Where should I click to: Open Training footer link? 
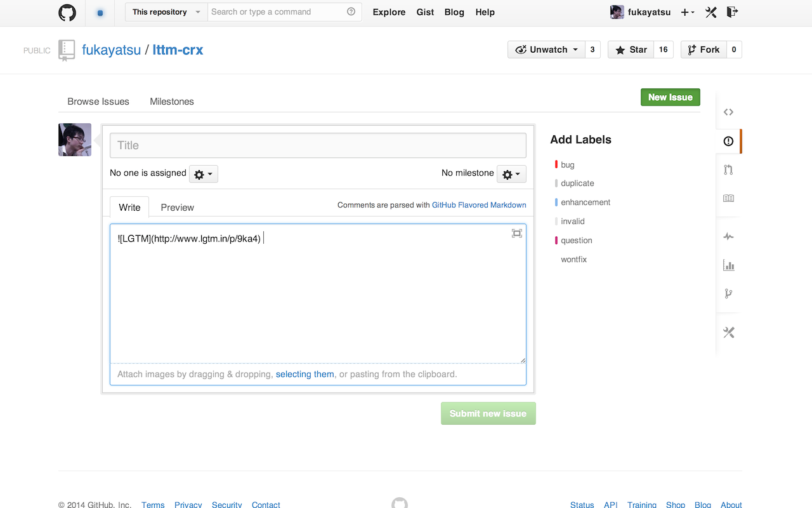pyautogui.click(x=642, y=505)
